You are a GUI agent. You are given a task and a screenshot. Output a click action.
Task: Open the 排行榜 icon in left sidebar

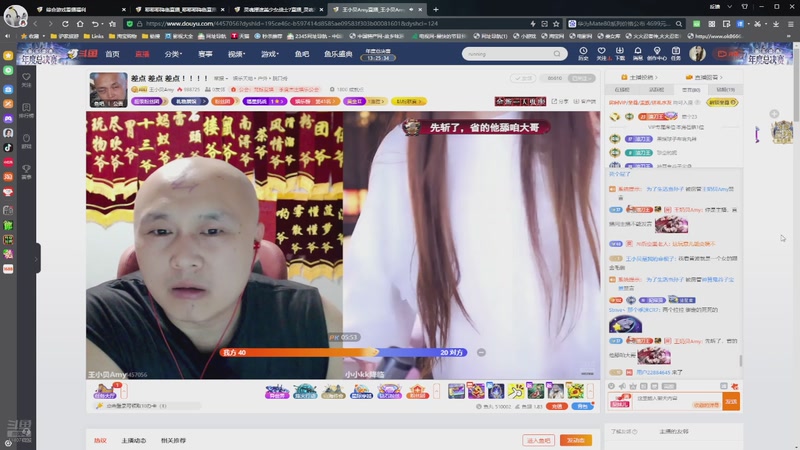point(26,110)
